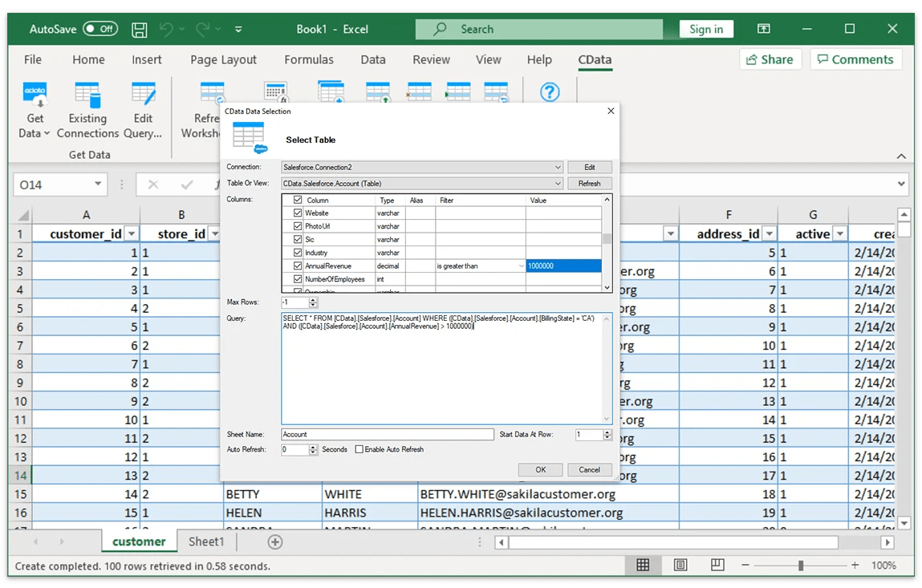Viewport: 922px width, 588px height.
Task: Click the stacked table with plus ribbon icon
Action: coord(331,93)
